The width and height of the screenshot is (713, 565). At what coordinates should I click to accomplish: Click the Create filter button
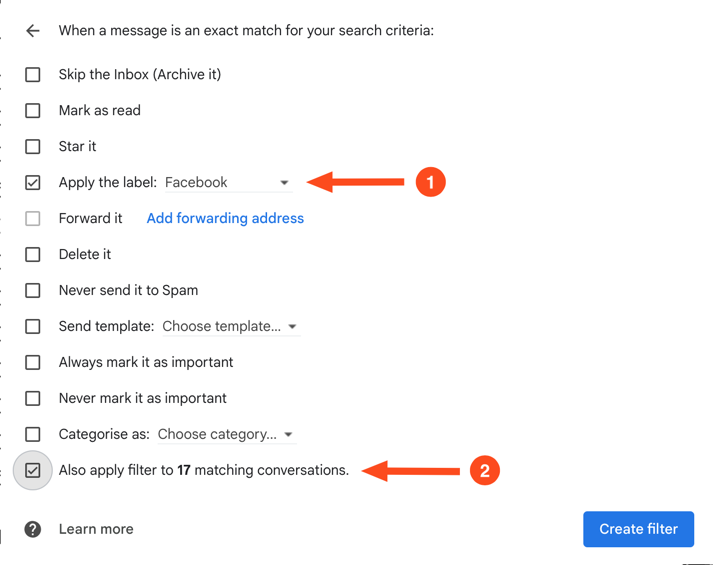(x=638, y=529)
